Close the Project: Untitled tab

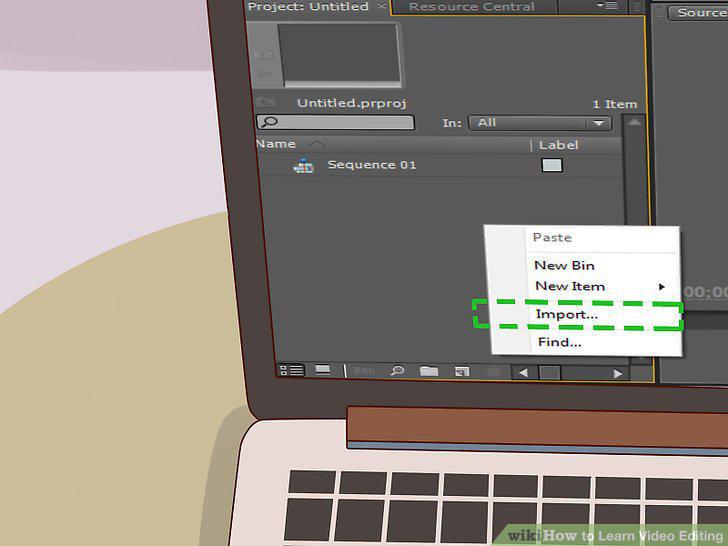click(x=381, y=6)
